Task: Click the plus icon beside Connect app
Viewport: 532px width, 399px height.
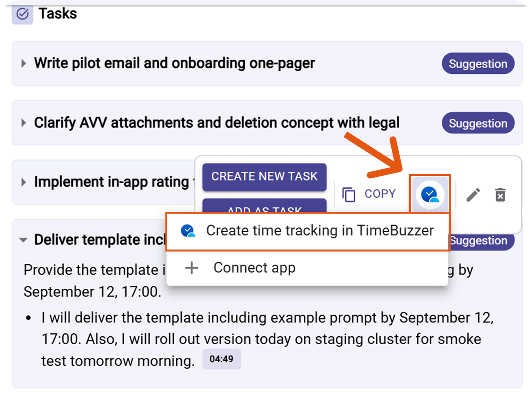Action: pyautogui.click(x=191, y=268)
